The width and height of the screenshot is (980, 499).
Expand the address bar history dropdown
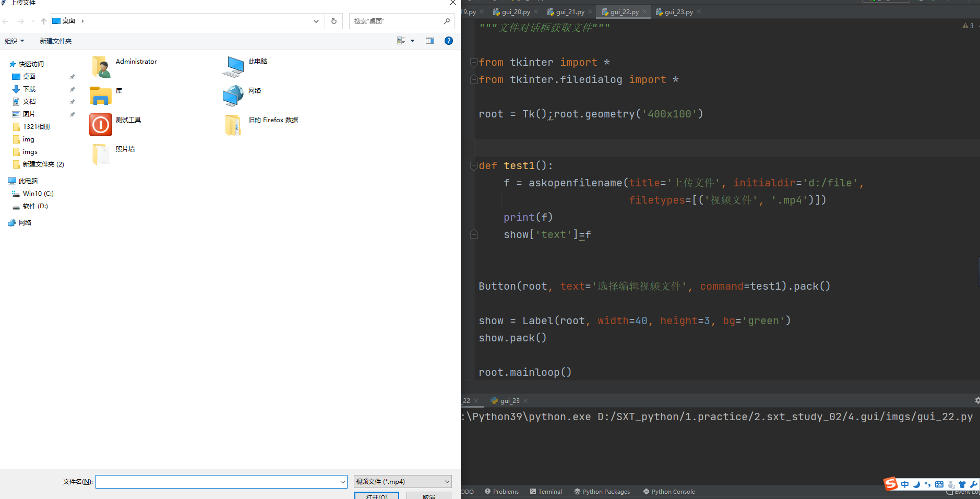point(316,21)
